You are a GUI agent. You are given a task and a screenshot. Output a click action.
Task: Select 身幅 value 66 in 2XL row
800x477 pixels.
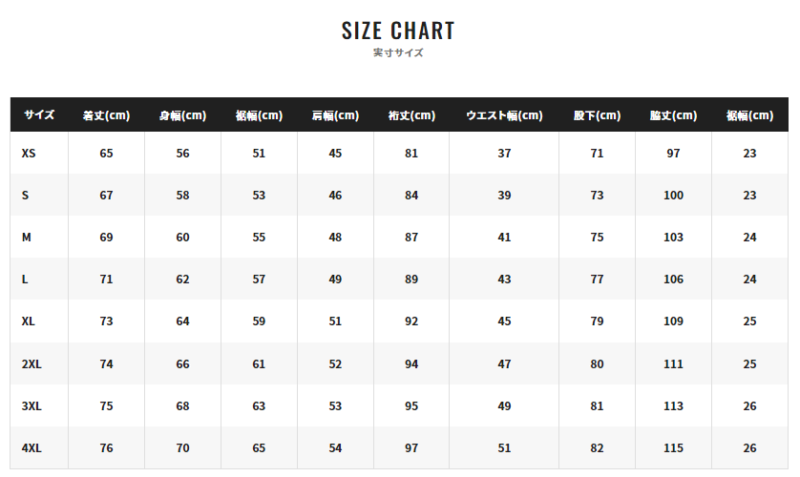click(182, 364)
